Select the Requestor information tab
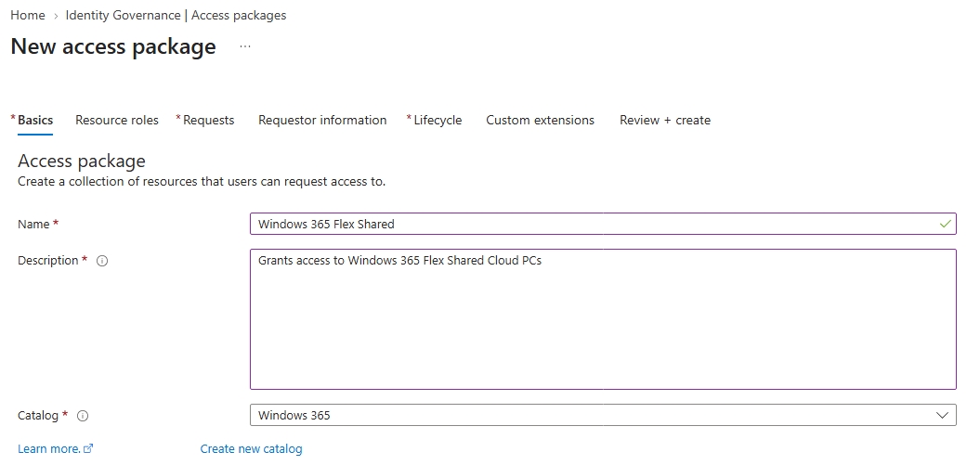This screenshot has height=465, width=980. pos(322,120)
